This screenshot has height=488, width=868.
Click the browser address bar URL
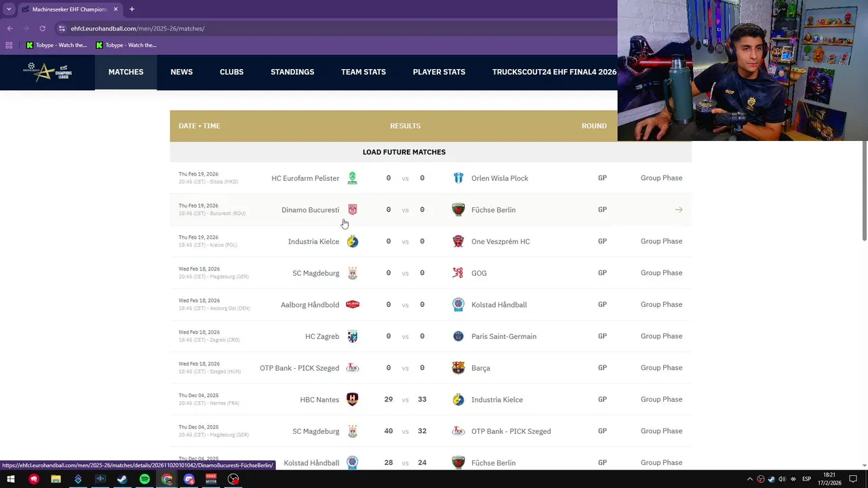[x=138, y=28]
